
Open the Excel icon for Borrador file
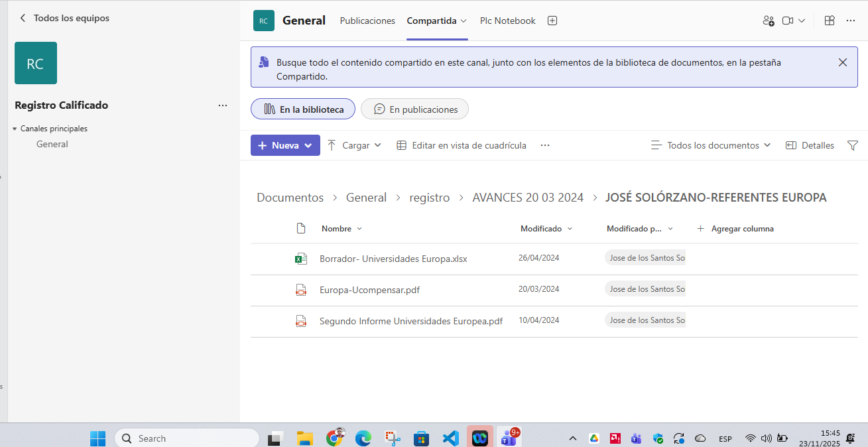pyautogui.click(x=301, y=259)
